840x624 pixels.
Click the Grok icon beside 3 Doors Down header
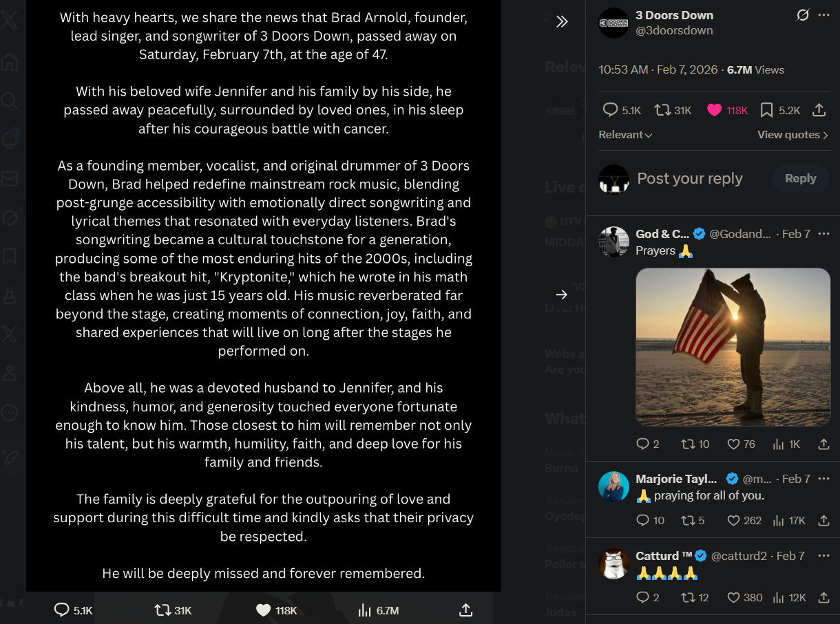(802, 15)
